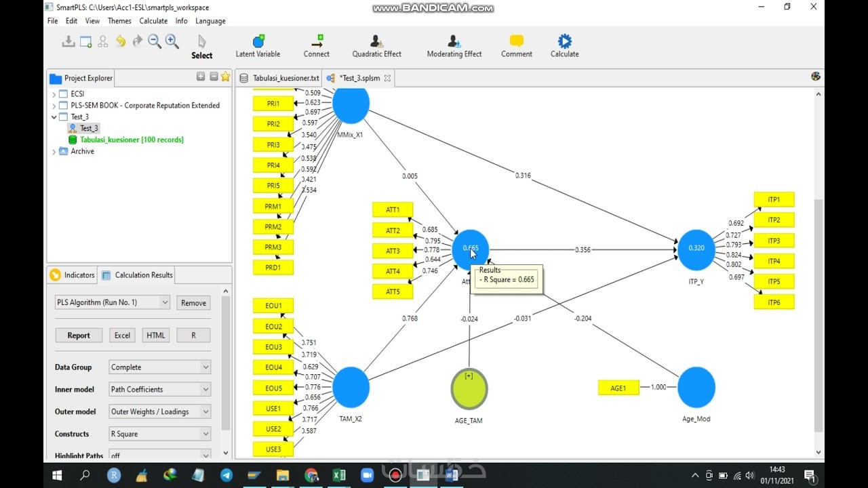Click the Report button

coord(79,335)
